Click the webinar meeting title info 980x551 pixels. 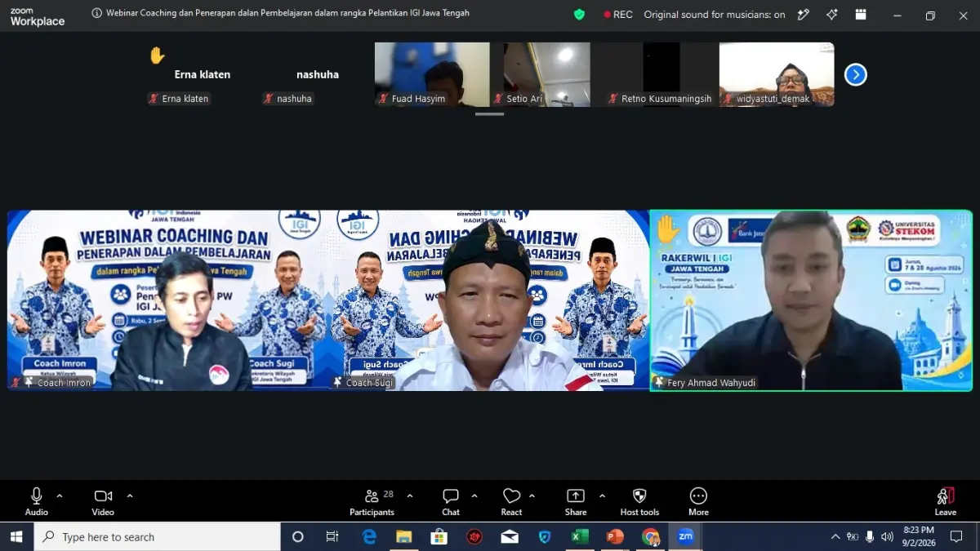point(280,13)
